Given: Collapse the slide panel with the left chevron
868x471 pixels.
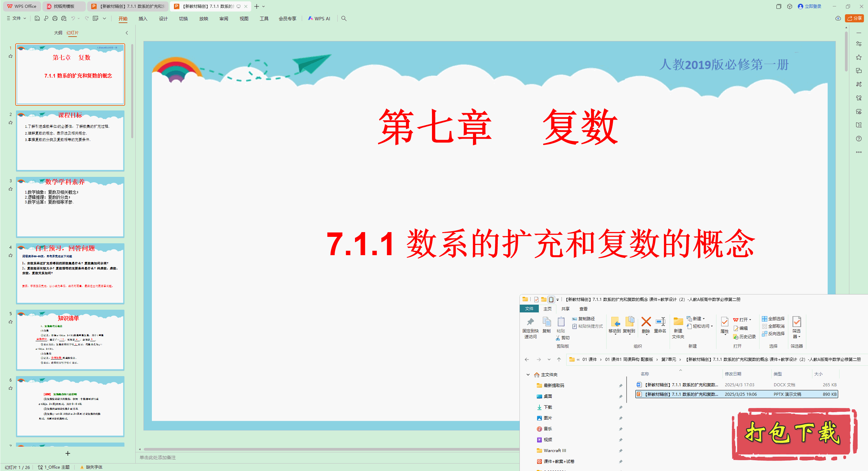Looking at the screenshot, I should tap(126, 33).
